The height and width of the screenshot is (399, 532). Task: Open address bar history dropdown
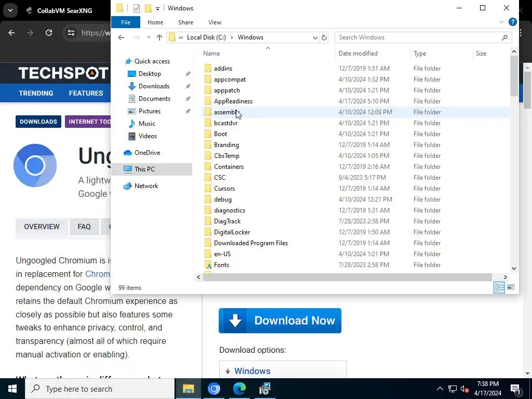315,37
